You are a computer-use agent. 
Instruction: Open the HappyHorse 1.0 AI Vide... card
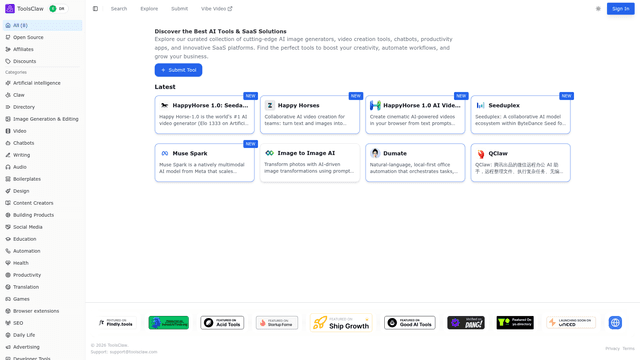point(415,115)
